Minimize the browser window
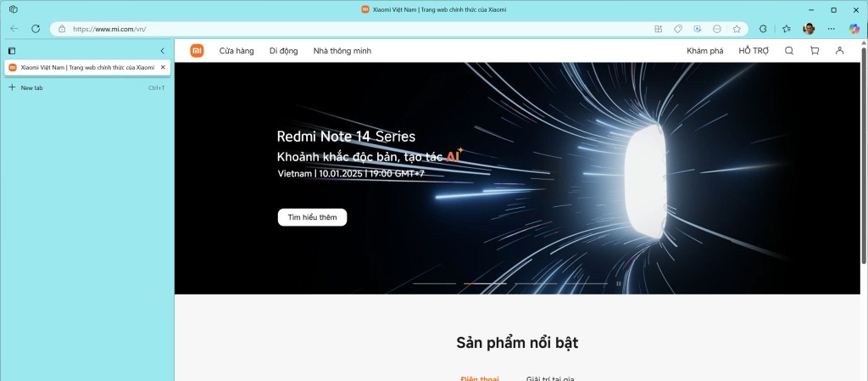Image resolution: width=868 pixels, height=381 pixels. pyautogui.click(x=811, y=9)
